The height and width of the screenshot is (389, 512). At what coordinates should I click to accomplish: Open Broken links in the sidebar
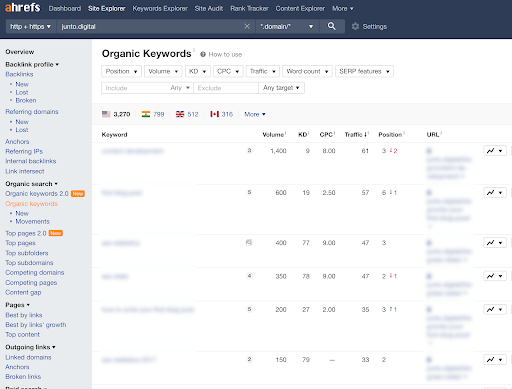point(23,377)
